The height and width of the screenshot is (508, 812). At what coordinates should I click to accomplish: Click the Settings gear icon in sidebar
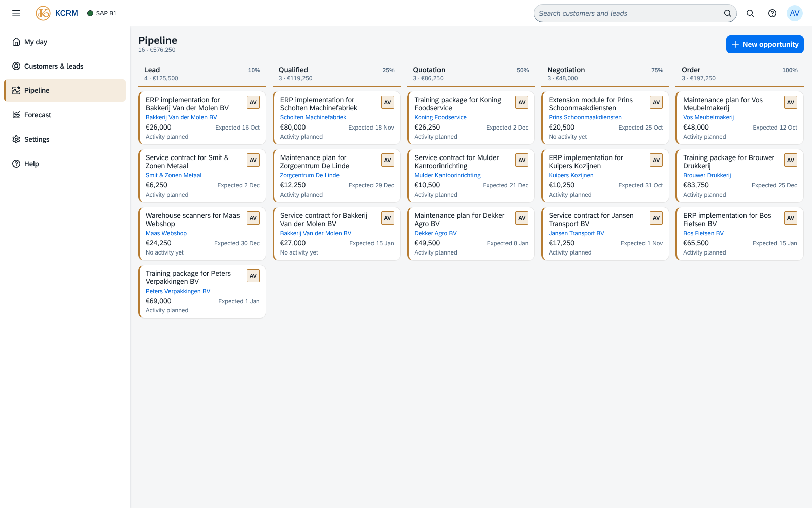16,139
